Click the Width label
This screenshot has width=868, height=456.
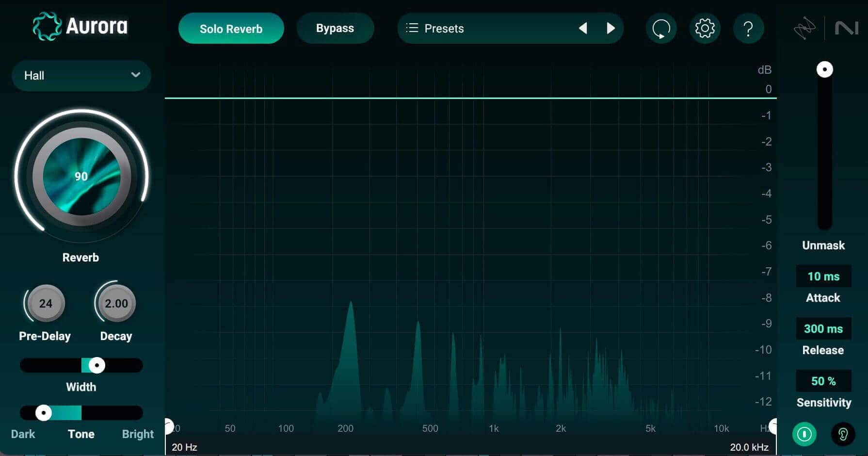[81, 387]
